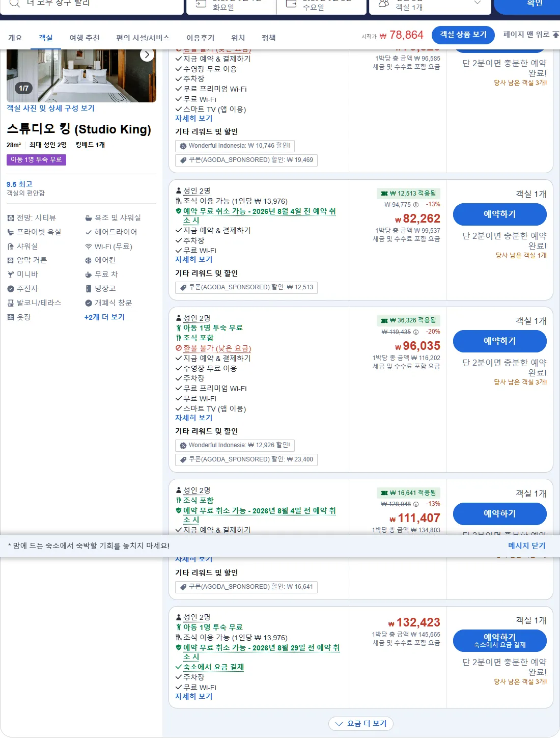The image size is (560, 738).
Task: Switch to the 편의 시설/서비스 tab
Action: (x=143, y=38)
